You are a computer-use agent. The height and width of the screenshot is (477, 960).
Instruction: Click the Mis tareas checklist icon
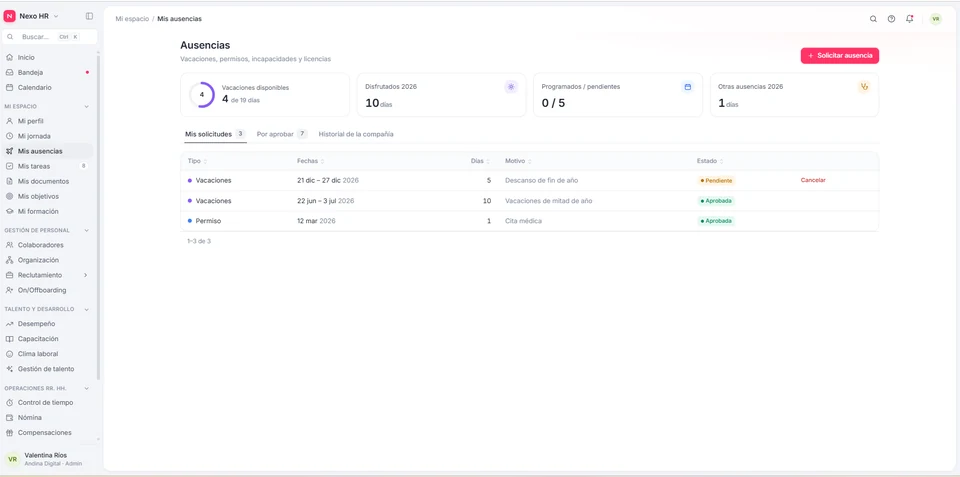pyautogui.click(x=9, y=166)
